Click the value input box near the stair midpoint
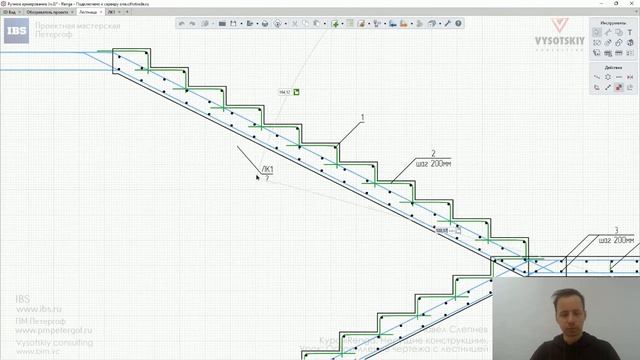The width and height of the screenshot is (640, 360). pyautogui.click(x=442, y=231)
